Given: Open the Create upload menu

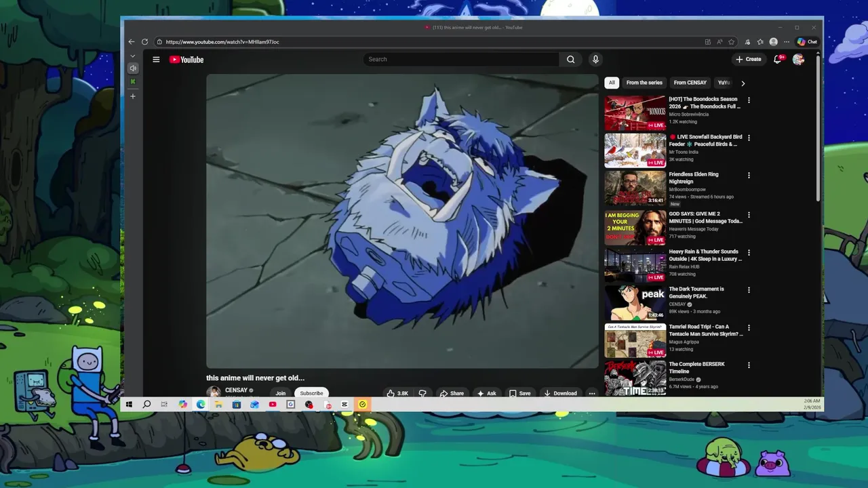Looking at the screenshot, I should (749, 60).
